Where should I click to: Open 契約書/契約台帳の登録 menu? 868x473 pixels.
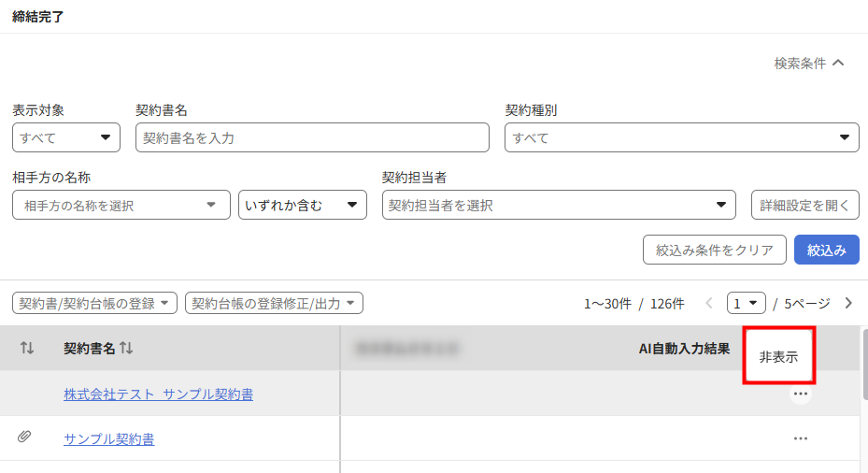(x=94, y=303)
